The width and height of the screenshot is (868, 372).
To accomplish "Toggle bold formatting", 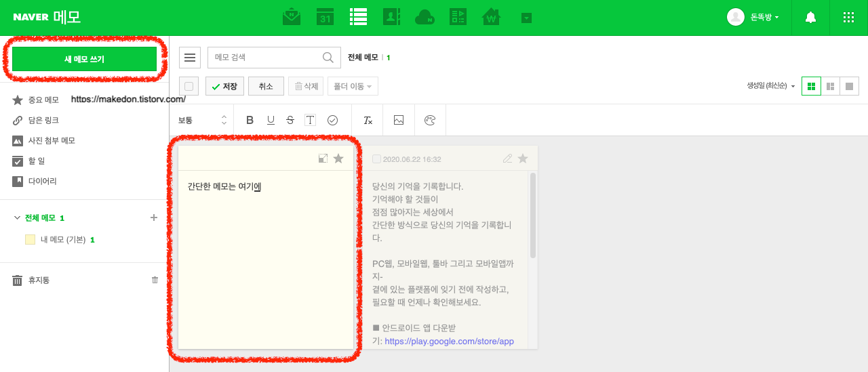I will [250, 120].
